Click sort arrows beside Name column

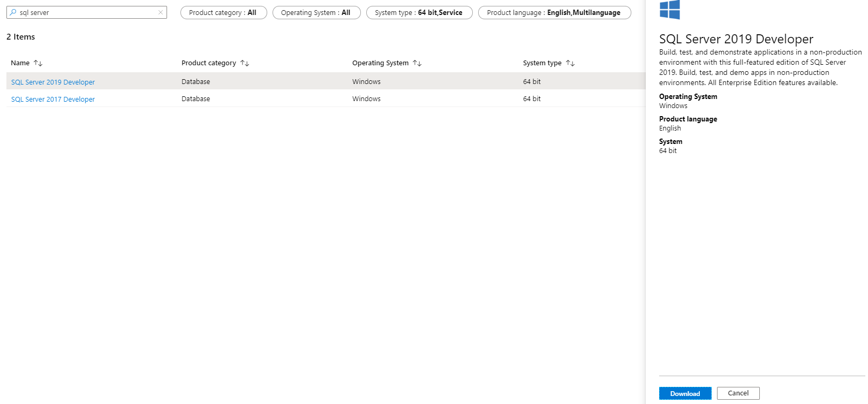38,63
